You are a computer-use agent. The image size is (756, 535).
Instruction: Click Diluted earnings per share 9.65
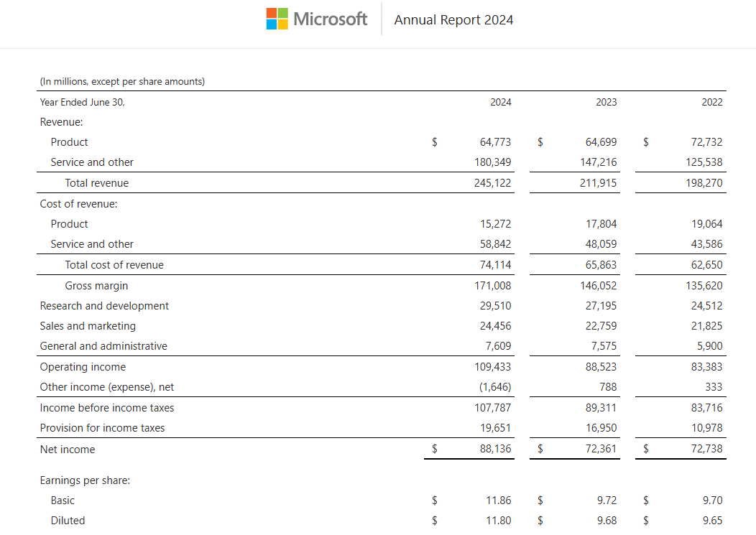713,521
